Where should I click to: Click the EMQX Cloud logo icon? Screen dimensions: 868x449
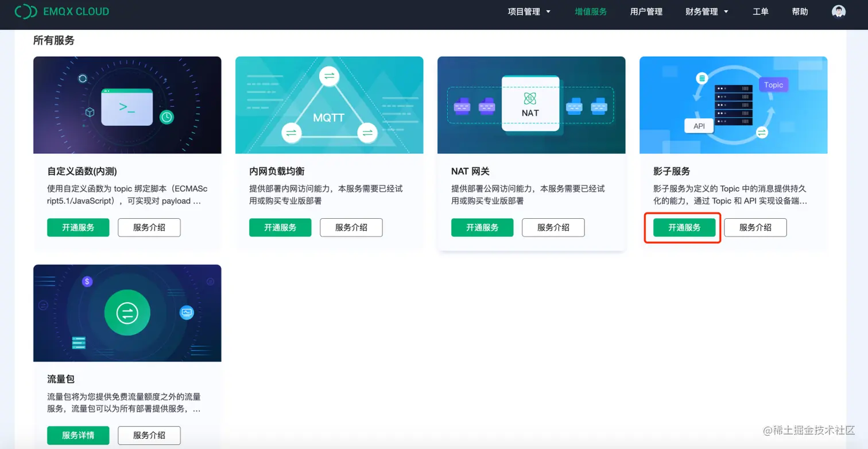pos(25,11)
